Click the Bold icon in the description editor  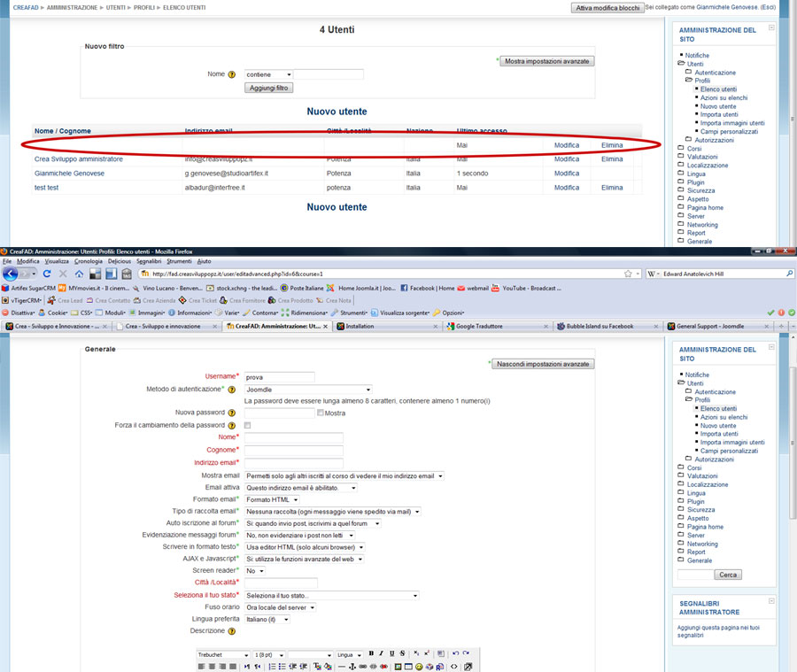click(371, 653)
